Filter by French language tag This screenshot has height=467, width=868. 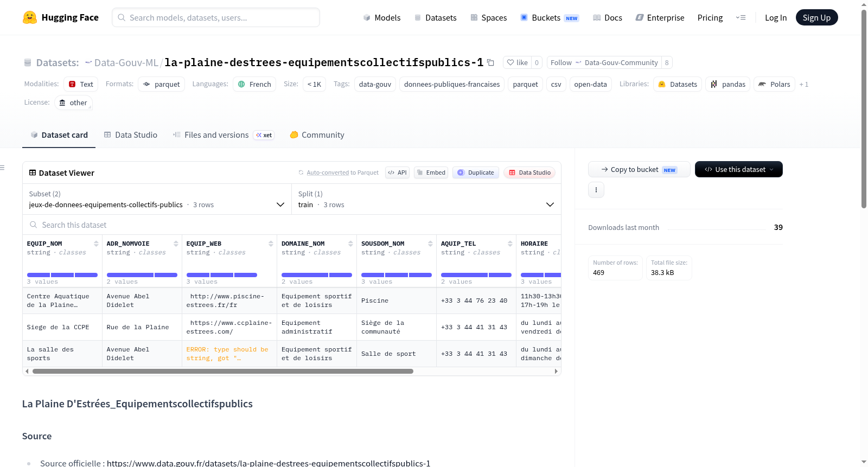coord(254,84)
